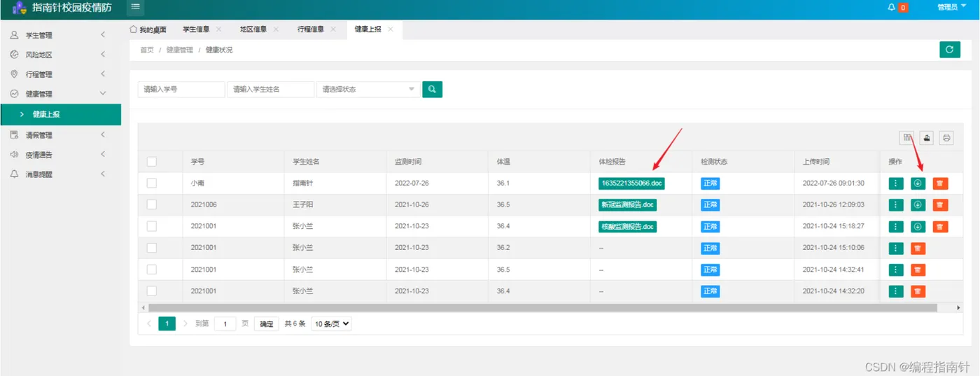Open more-actions menu for row uploaded 14:32:41
The width and height of the screenshot is (980, 376).
pyautogui.click(x=896, y=270)
